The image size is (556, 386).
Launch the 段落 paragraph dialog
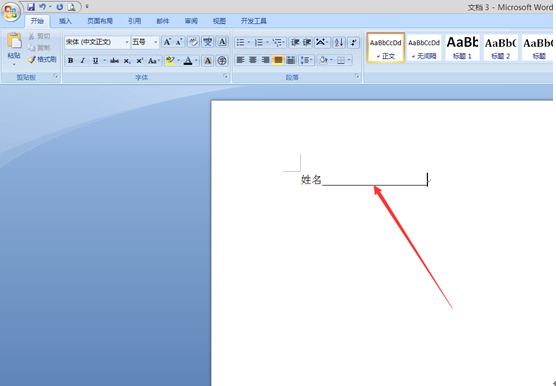357,76
